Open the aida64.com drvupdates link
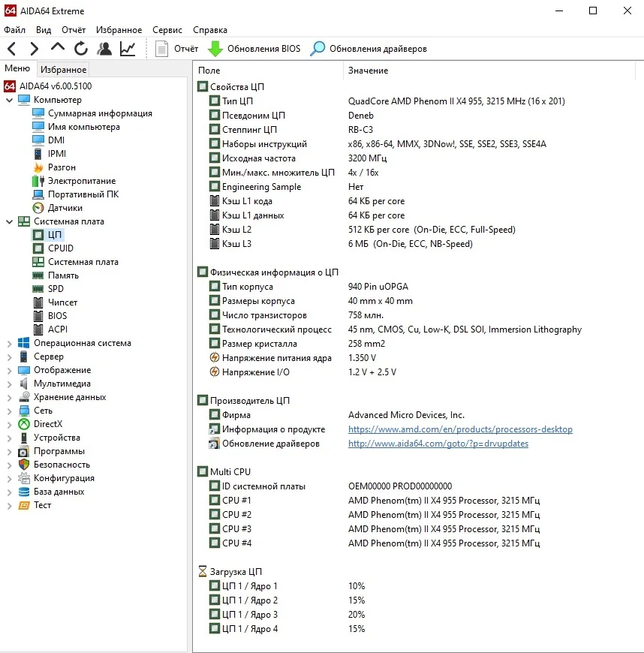The image size is (644, 653). (438, 444)
